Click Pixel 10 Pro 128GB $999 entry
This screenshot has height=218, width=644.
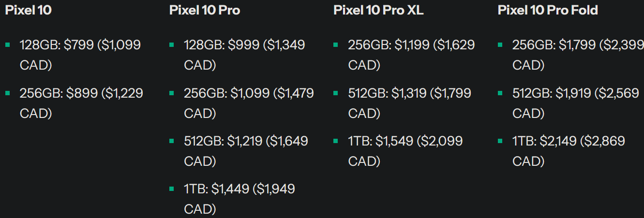244,55
